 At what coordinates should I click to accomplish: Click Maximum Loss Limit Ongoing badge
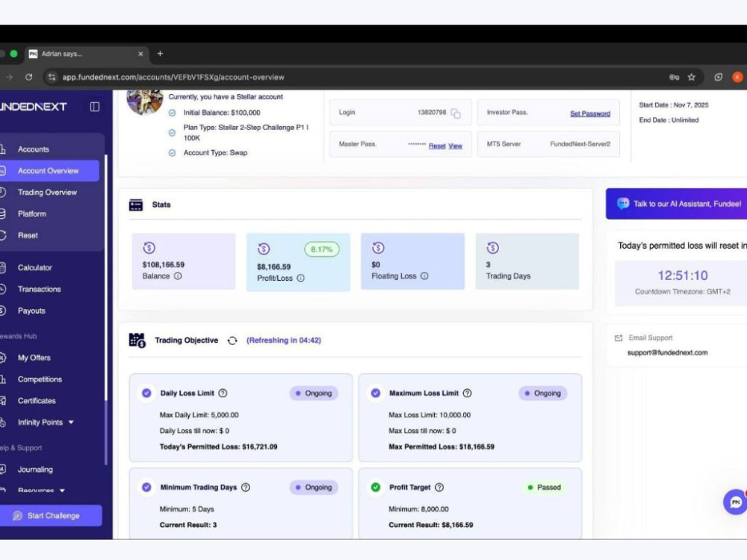(542, 393)
